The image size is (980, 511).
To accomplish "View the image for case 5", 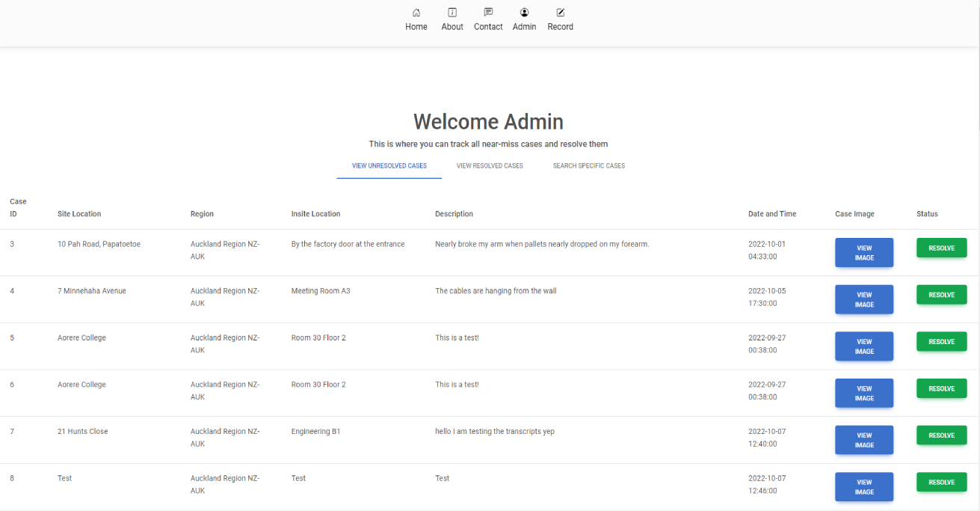I will (864, 346).
